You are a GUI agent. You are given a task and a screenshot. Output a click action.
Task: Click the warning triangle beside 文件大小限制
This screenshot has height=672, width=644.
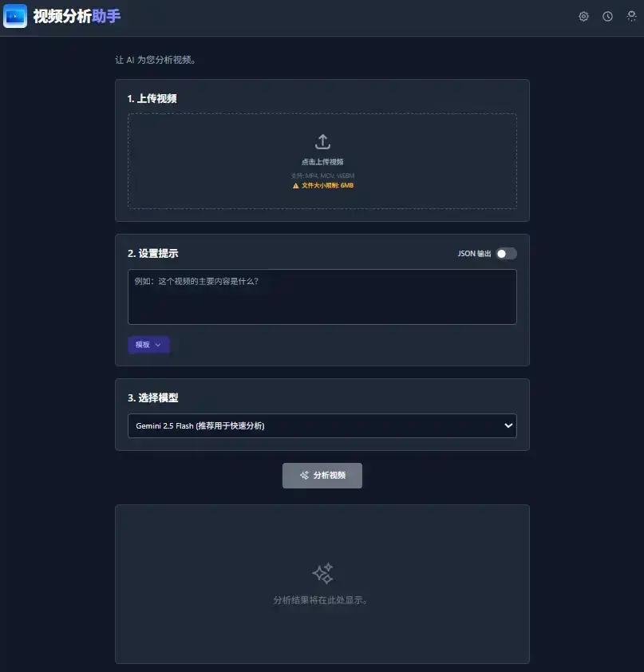[295, 187]
